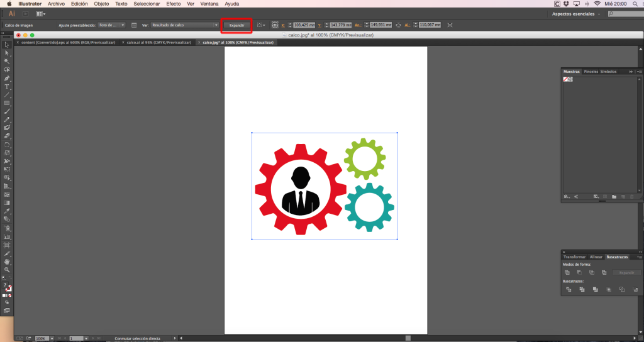Switch to the Pinceles panel tab

591,72
